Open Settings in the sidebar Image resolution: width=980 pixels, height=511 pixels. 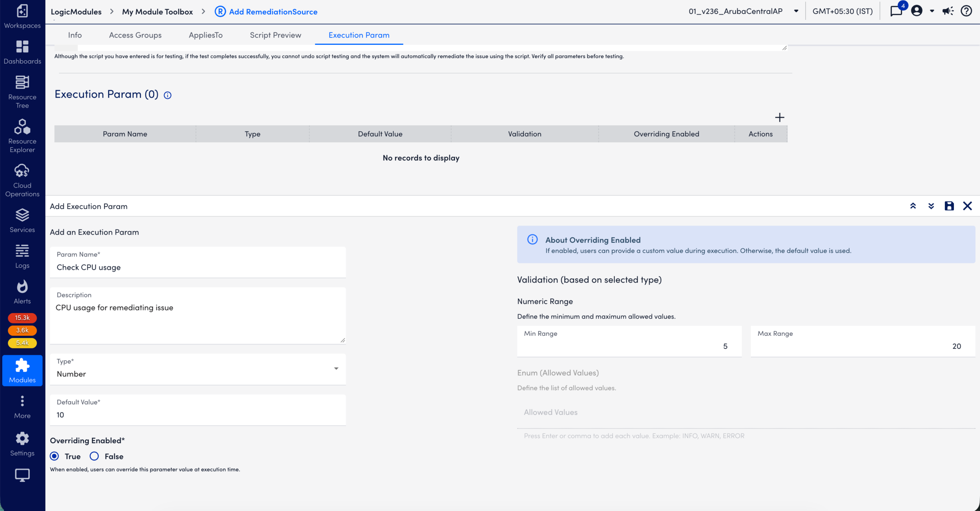22,444
